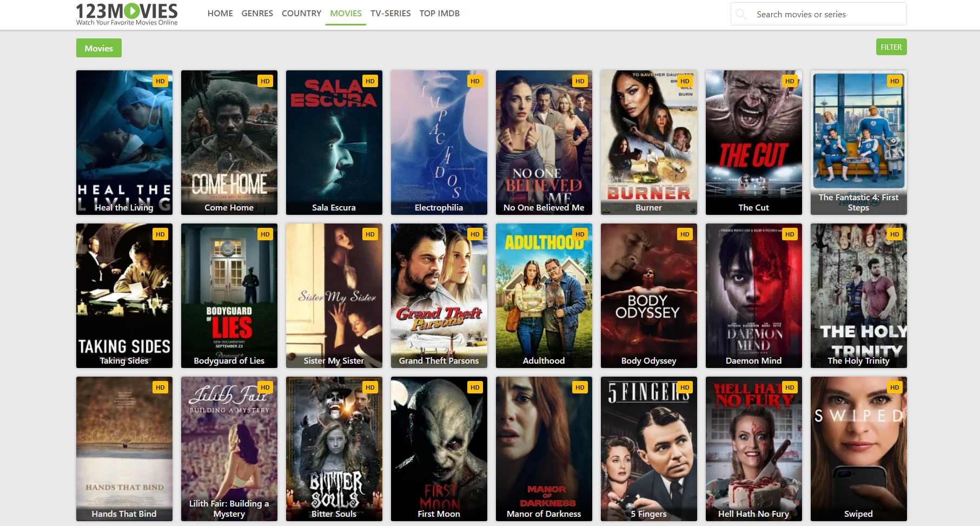The image size is (980, 526).
Task: Click the green Movies heading button
Action: [x=99, y=48]
